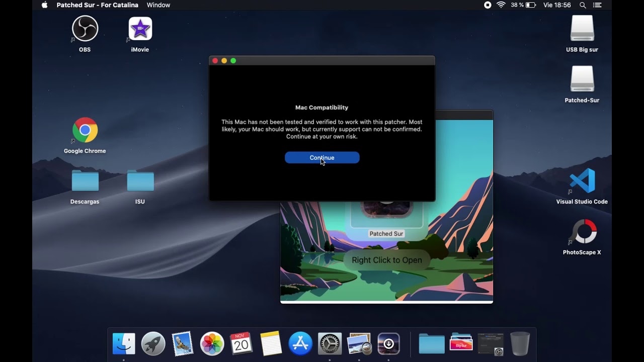Click Continue in the Mac Compatibility dialog

(322, 157)
